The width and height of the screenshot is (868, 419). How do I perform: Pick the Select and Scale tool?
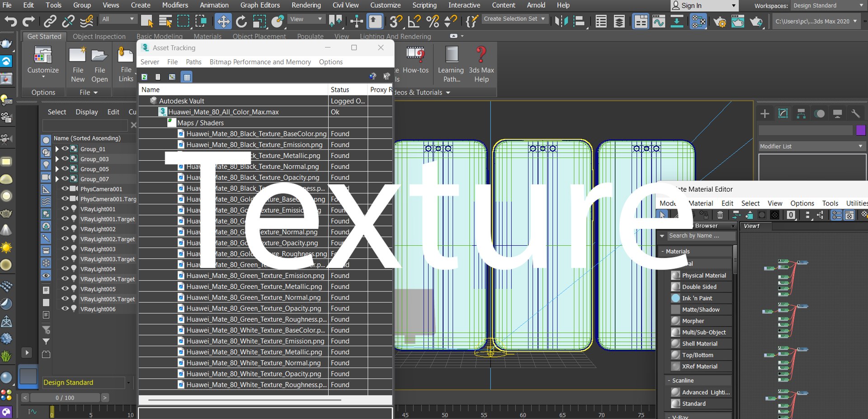pyautogui.click(x=259, y=21)
